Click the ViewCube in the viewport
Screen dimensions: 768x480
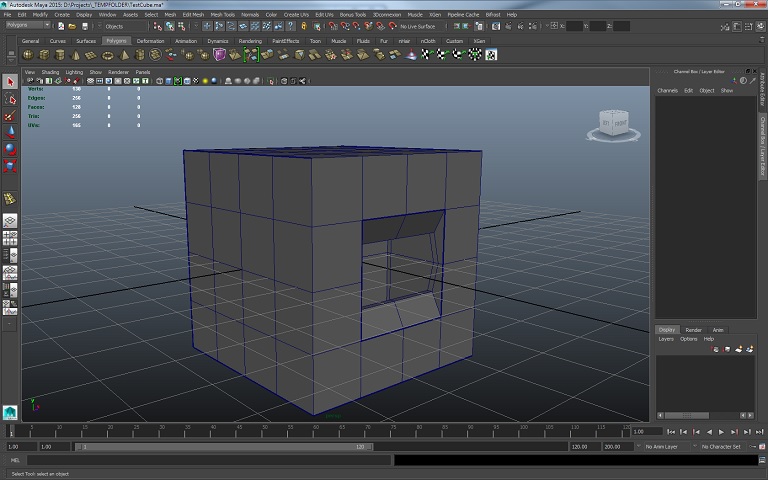[613, 124]
